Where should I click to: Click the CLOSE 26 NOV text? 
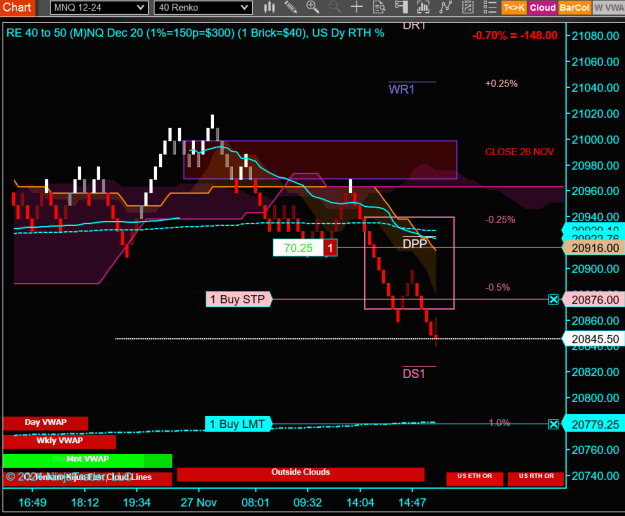pyautogui.click(x=519, y=152)
